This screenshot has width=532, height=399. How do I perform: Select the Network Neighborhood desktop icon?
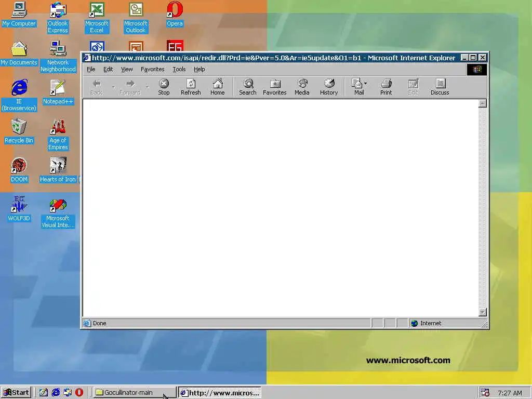(x=58, y=57)
